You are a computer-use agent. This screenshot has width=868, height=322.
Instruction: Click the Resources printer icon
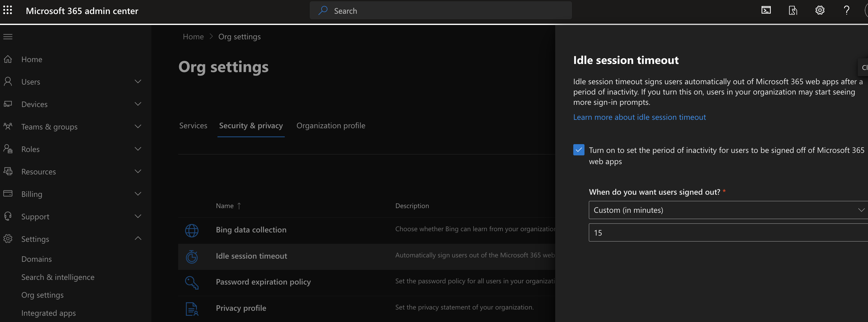point(8,171)
